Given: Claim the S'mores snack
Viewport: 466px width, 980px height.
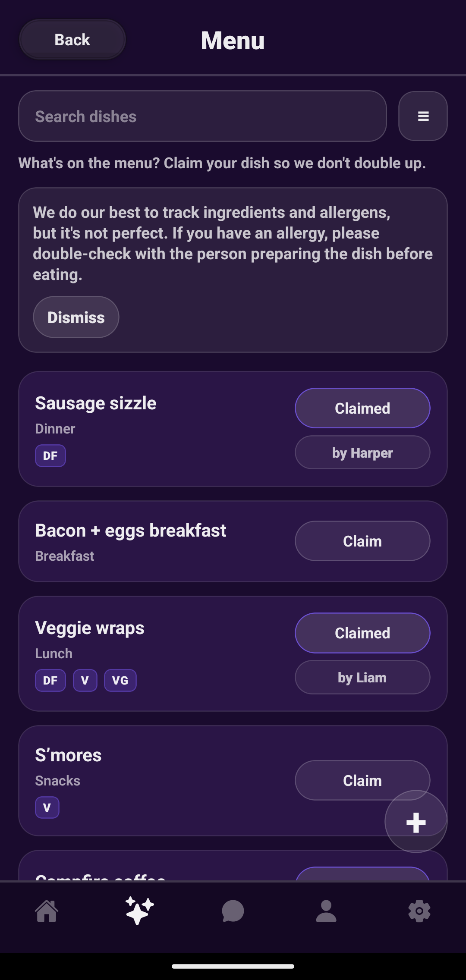Looking at the screenshot, I should 362,780.
